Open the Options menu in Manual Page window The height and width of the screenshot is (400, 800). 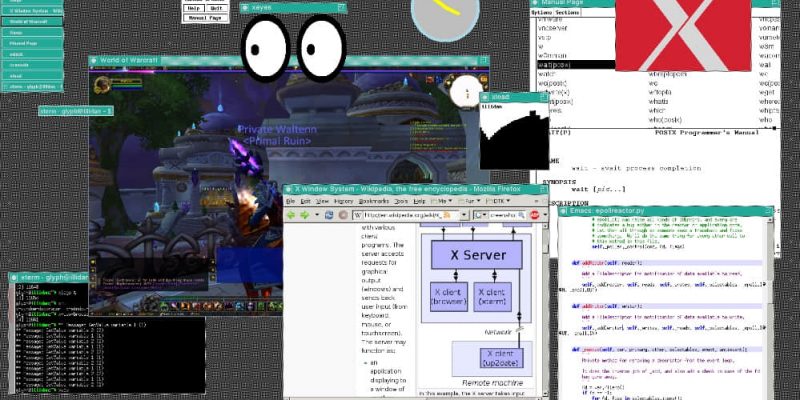pyautogui.click(x=541, y=12)
